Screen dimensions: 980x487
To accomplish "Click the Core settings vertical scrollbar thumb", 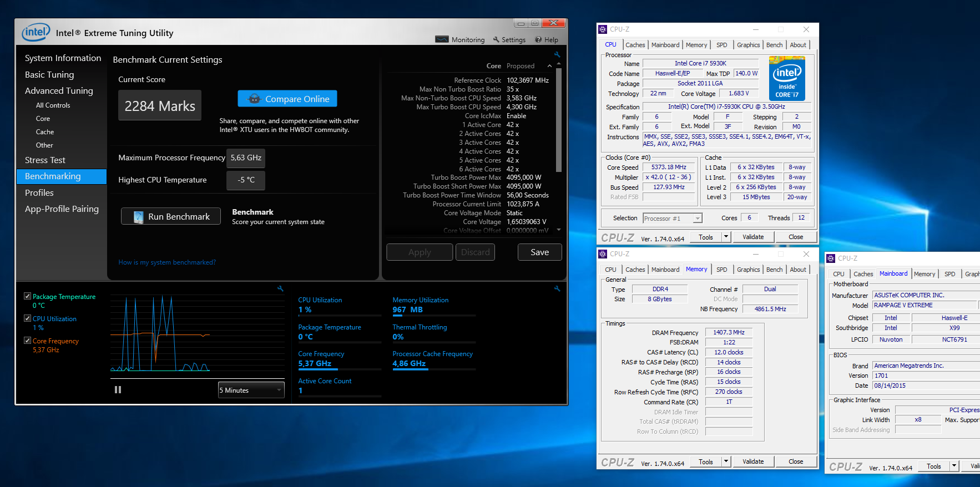I will (x=559, y=120).
